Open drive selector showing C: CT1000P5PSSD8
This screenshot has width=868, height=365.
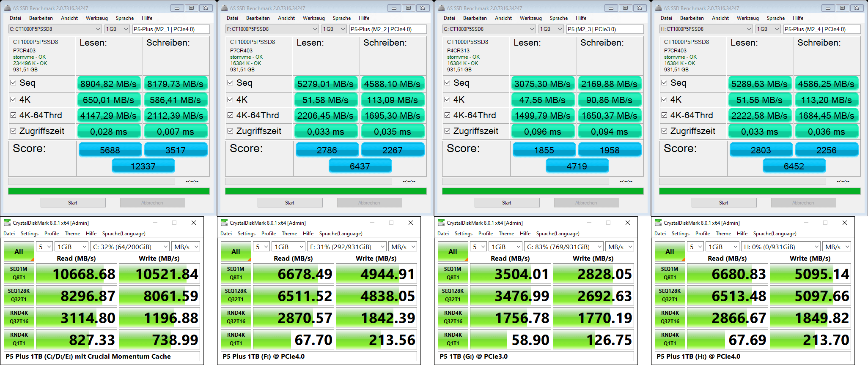(x=55, y=29)
